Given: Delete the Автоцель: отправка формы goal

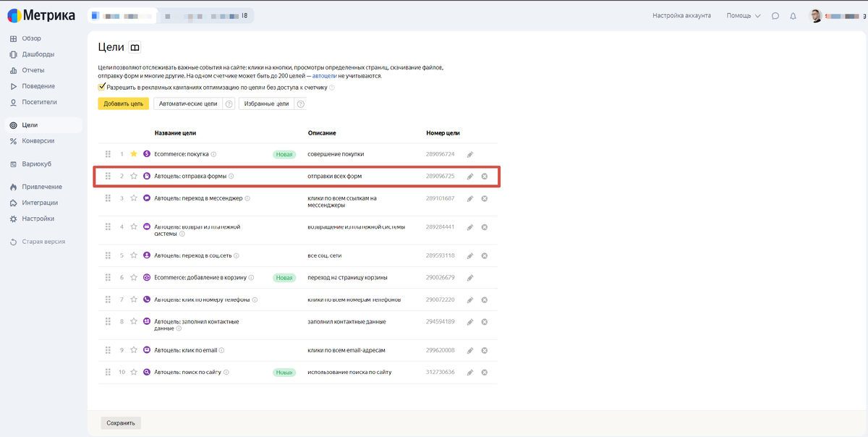Looking at the screenshot, I should pos(485,177).
